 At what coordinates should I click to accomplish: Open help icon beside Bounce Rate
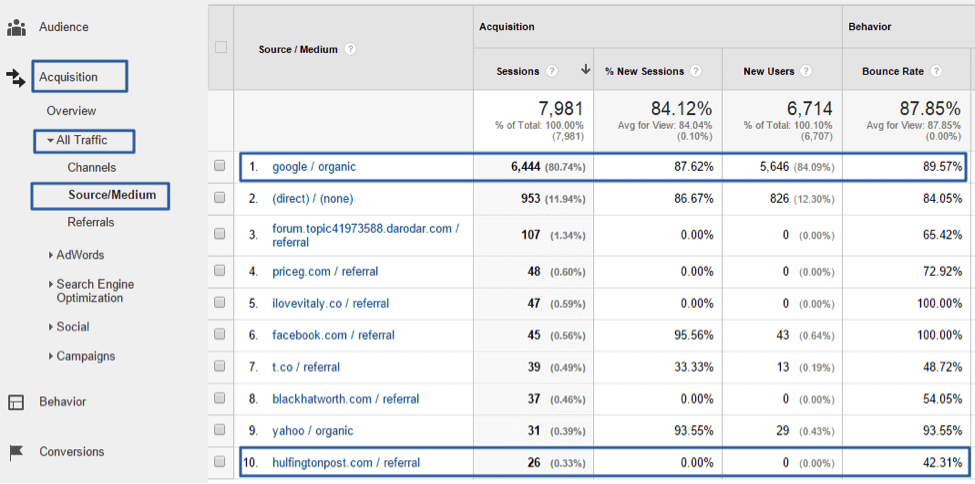pyautogui.click(x=936, y=72)
